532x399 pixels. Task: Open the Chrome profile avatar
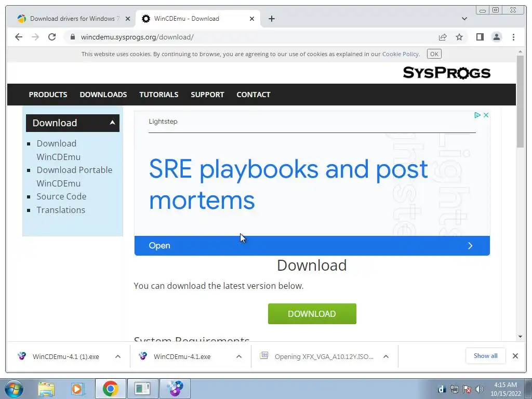tap(496, 37)
